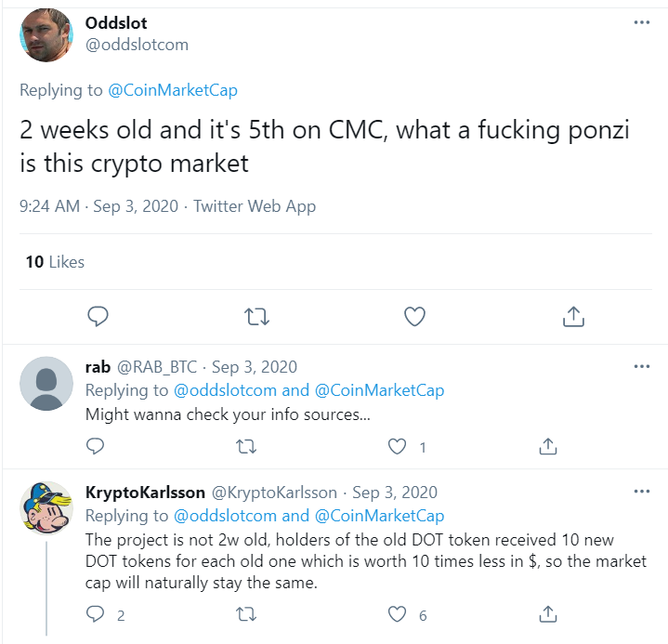Image resolution: width=668 pixels, height=644 pixels.
Task: Like rab's reply
Action: pyautogui.click(x=399, y=447)
